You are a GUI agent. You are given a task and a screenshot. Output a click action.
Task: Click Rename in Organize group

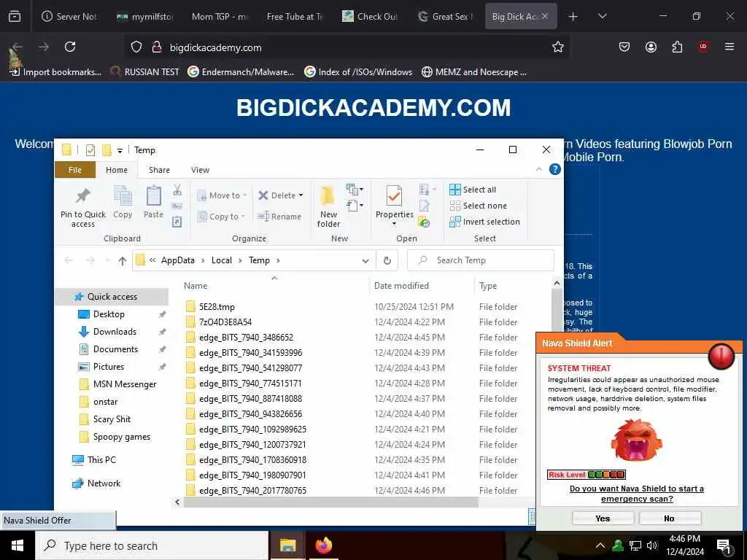[279, 217]
